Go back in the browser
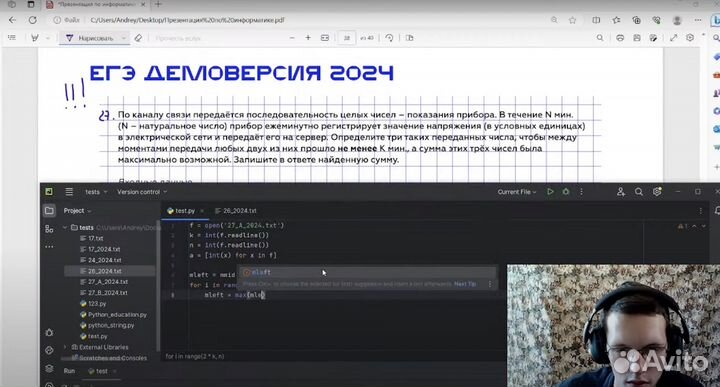Viewport: 720px width, 387px height. click(12, 20)
